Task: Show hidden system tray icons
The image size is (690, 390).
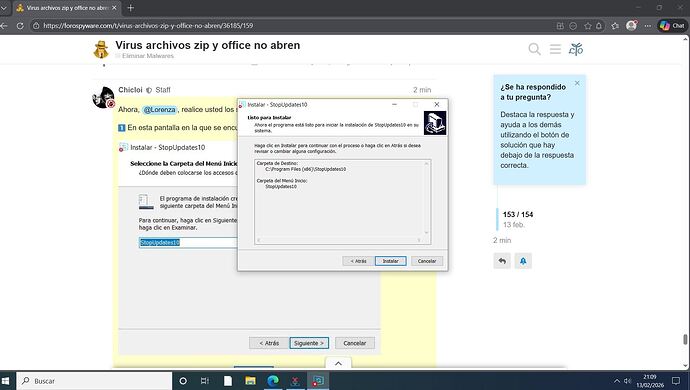Action: 617,381
